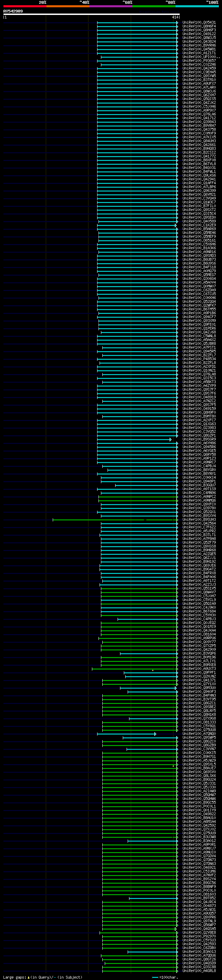The height and width of the screenshot is (980, 222).
Task: Select the hit UniRef100_C0Z2H6
Action: 199,64
